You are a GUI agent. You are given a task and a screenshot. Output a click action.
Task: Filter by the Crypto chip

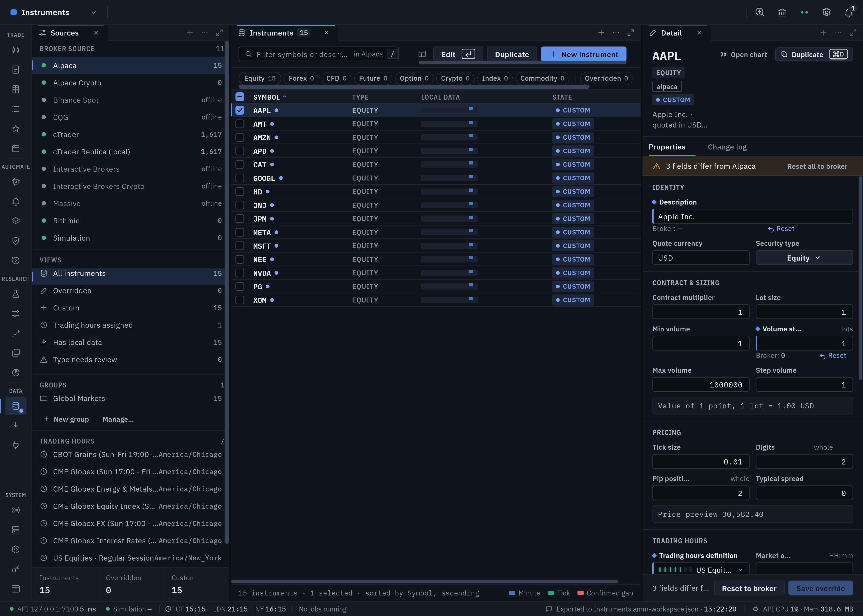[x=455, y=78]
